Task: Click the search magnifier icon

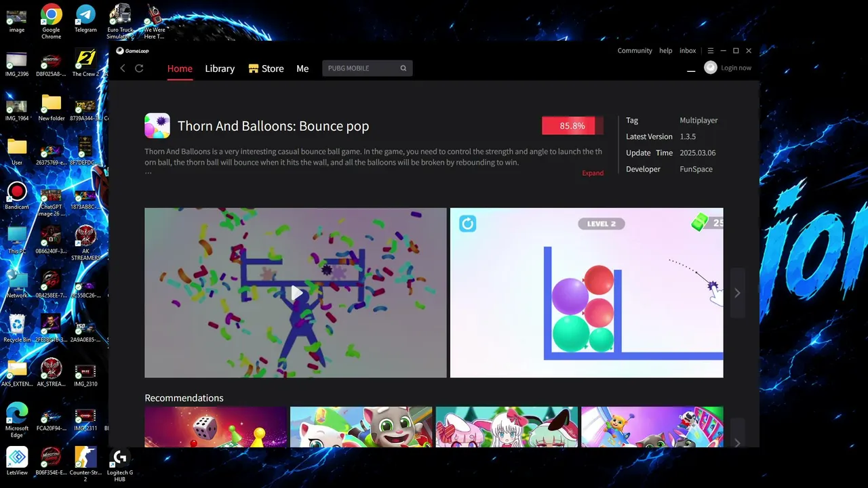Action: pyautogui.click(x=403, y=68)
